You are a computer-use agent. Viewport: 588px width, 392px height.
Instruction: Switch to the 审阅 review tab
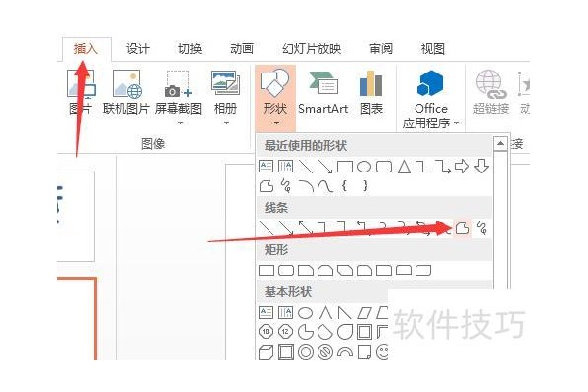pyautogui.click(x=381, y=49)
